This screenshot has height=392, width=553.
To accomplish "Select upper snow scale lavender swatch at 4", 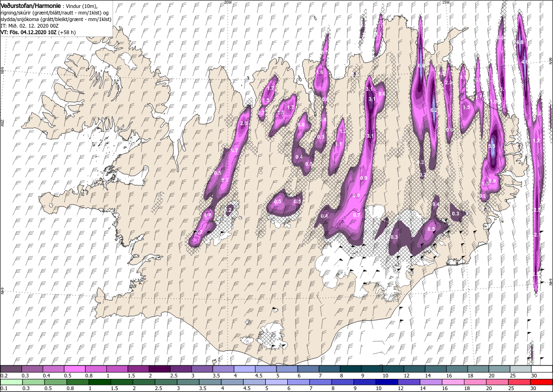I will point(245,369).
